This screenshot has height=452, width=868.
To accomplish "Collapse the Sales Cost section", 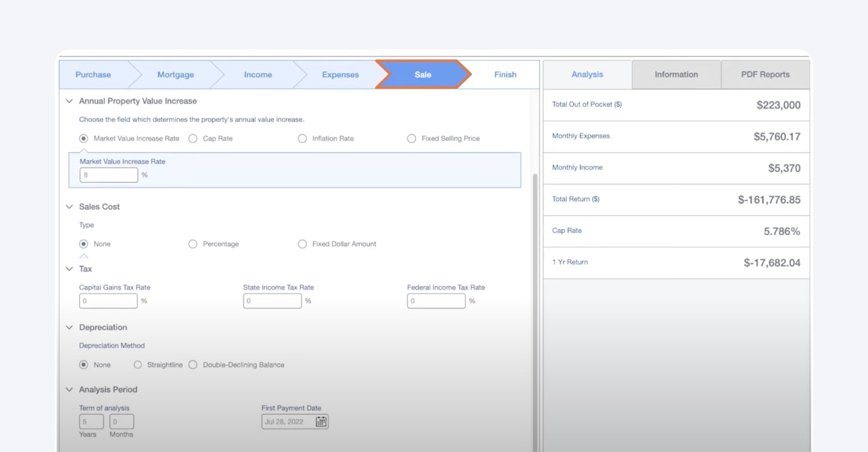I will [69, 206].
